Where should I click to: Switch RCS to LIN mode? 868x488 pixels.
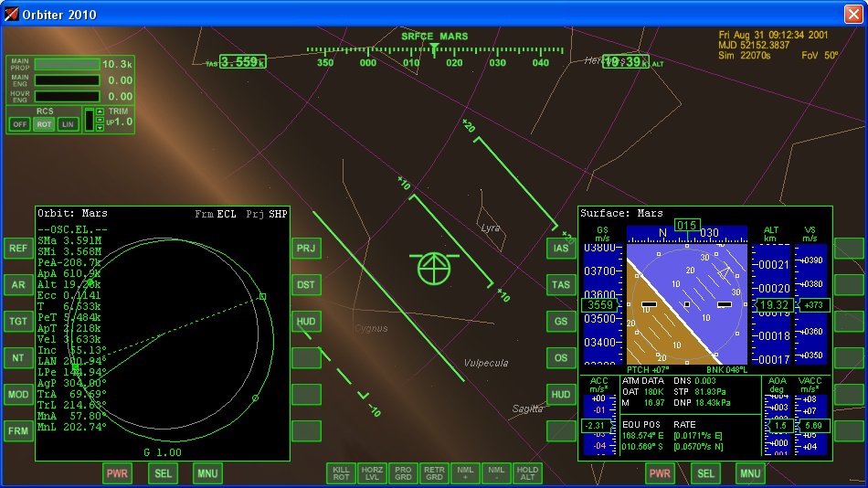(x=68, y=124)
